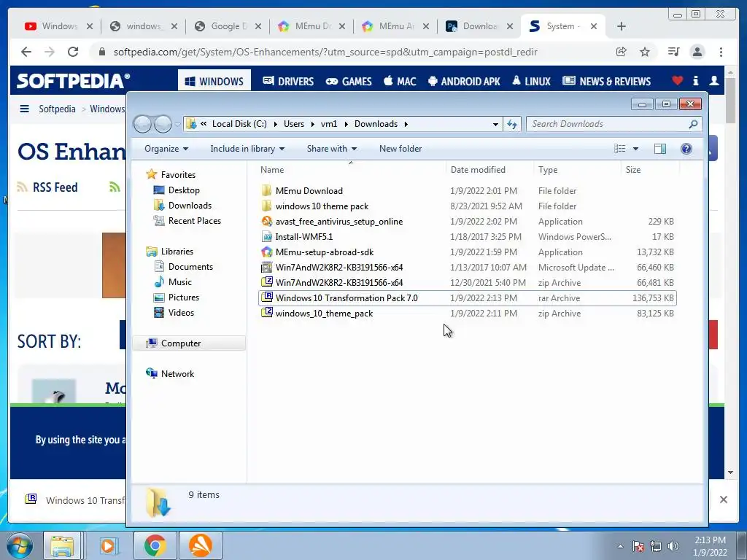Reload the Softpedia page in Chrome
This screenshot has height=560, width=747.
[x=73, y=52]
